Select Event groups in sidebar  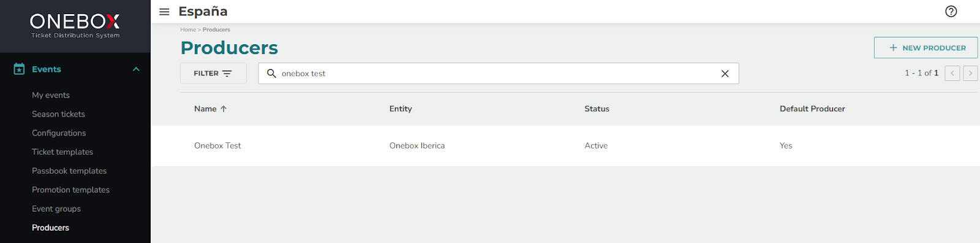click(x=56, y=209)
